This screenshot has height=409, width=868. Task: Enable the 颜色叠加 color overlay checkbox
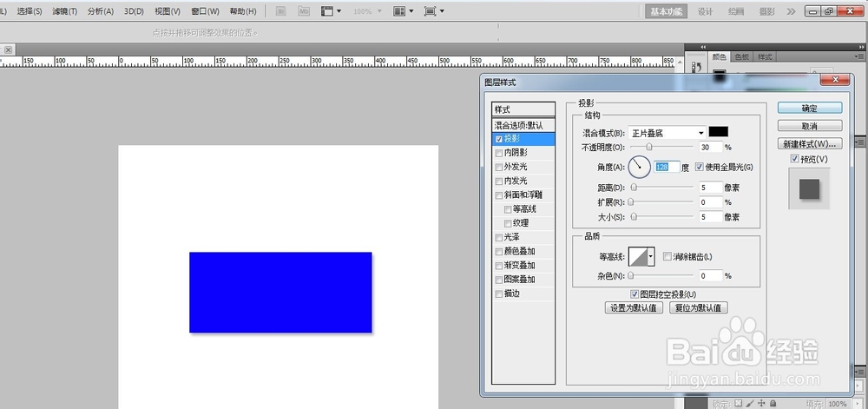[x=499, y=251]
